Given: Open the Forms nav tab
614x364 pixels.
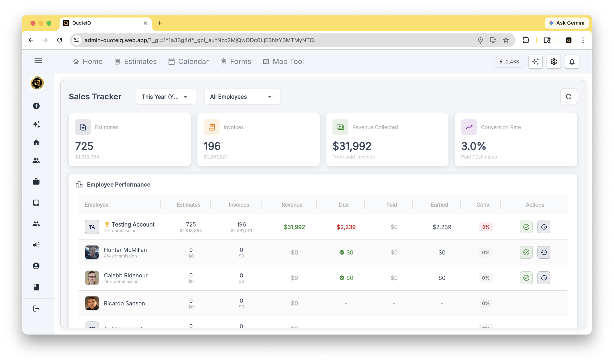Looking at the screenshot, I should [x=236, y=62].
